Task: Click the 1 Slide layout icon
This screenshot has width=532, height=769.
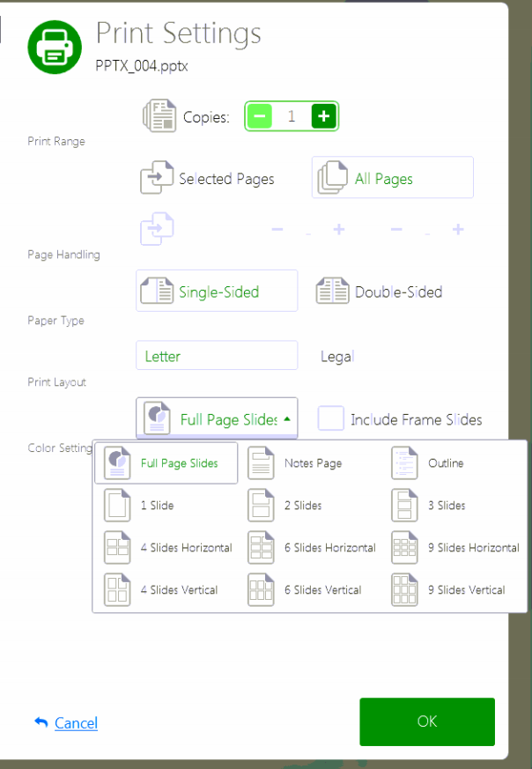Action: coord(117,505)
